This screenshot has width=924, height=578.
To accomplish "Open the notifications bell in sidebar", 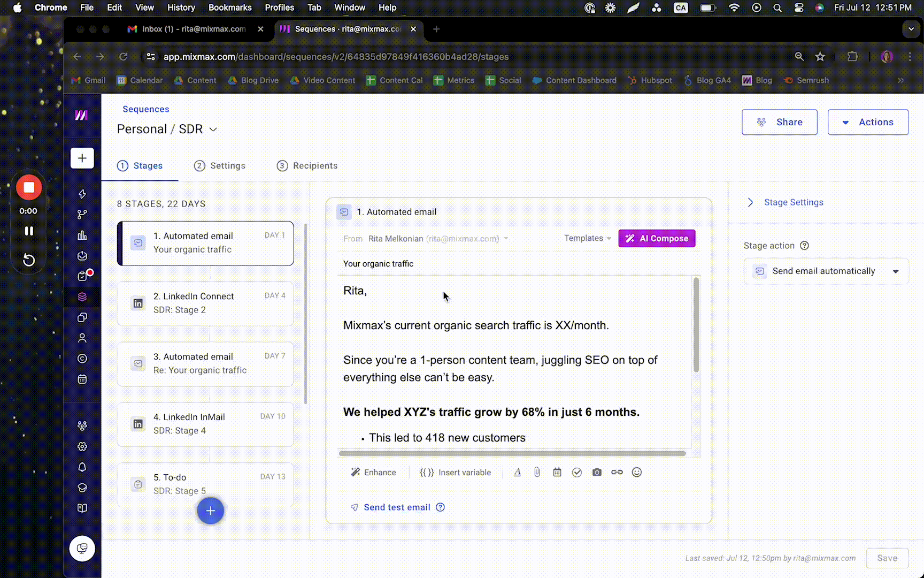I will click(x=82, y=467).
